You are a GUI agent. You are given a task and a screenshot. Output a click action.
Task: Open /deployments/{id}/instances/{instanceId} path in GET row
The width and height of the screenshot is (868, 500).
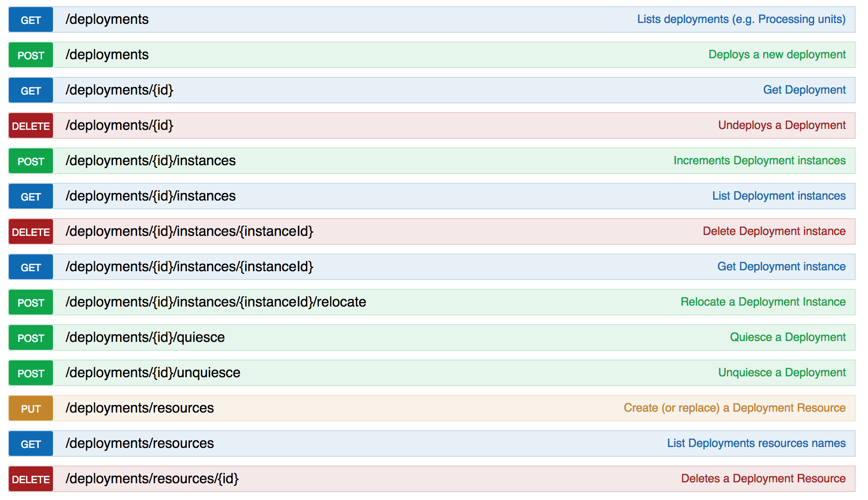click(189, 267)
